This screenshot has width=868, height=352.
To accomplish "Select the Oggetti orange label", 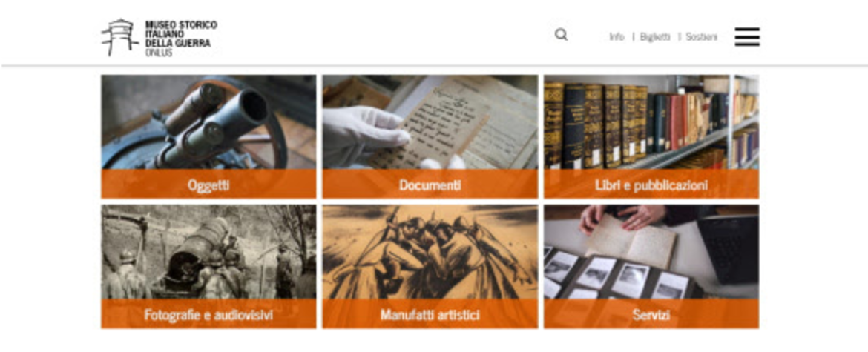I will click(208, 185).
